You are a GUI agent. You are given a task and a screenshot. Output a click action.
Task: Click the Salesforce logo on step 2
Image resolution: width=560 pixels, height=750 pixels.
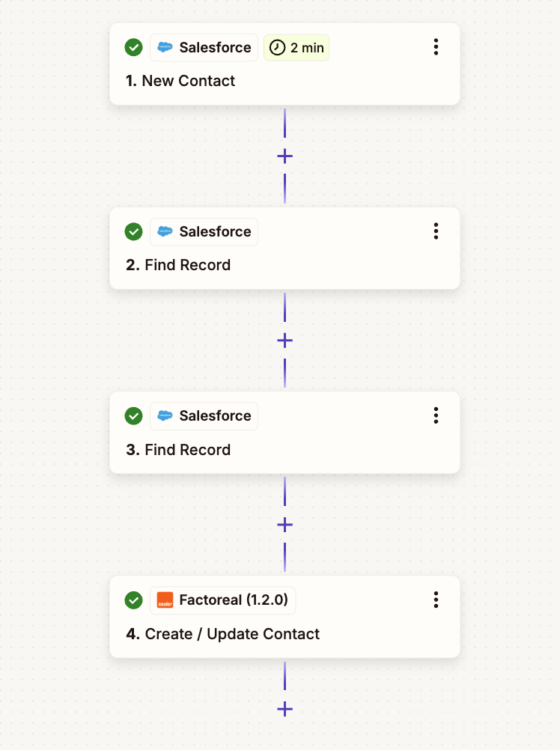tap(165, 231)
